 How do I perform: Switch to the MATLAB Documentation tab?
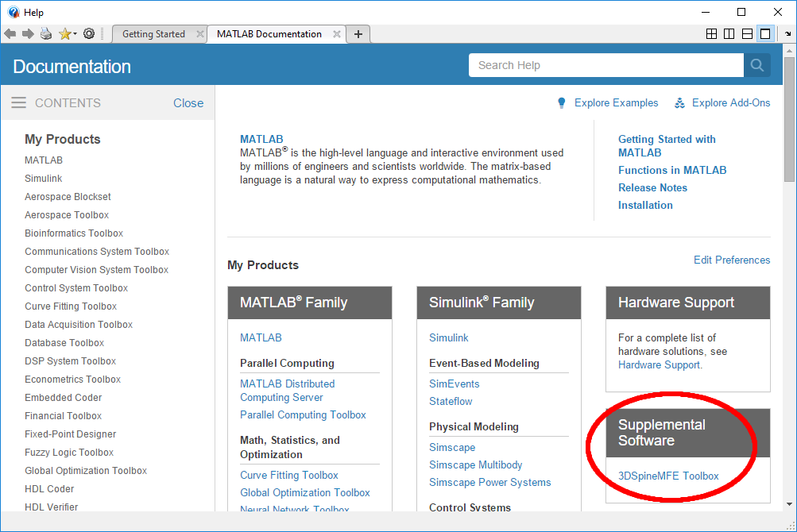click(269, 34)
